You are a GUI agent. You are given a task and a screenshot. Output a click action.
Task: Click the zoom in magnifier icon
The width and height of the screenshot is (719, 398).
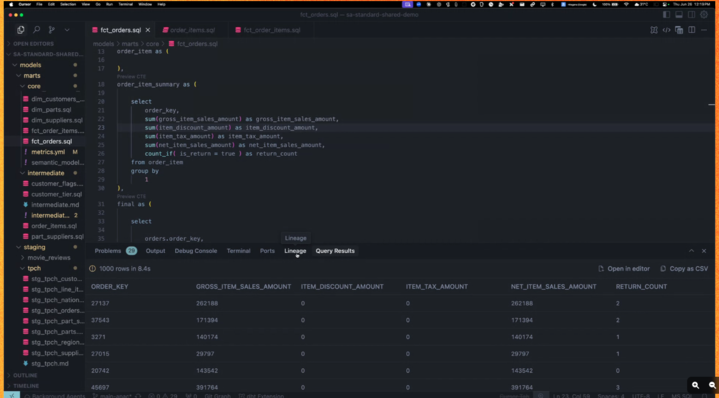(695, 385)
